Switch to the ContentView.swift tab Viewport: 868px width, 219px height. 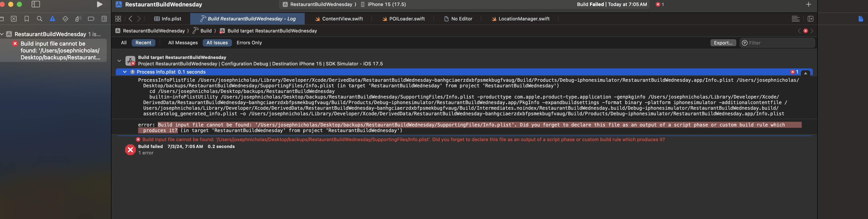pos(339,19)
